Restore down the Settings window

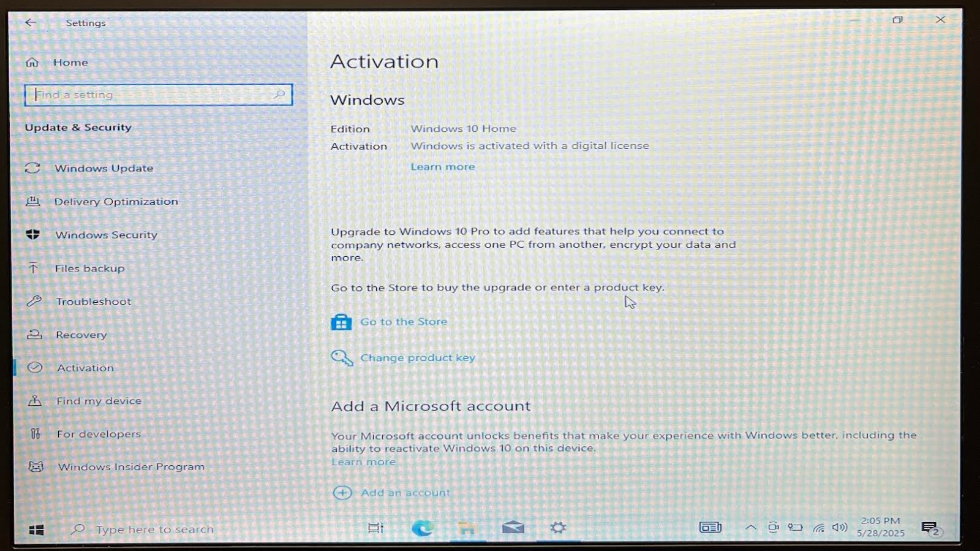click(897, 20)
